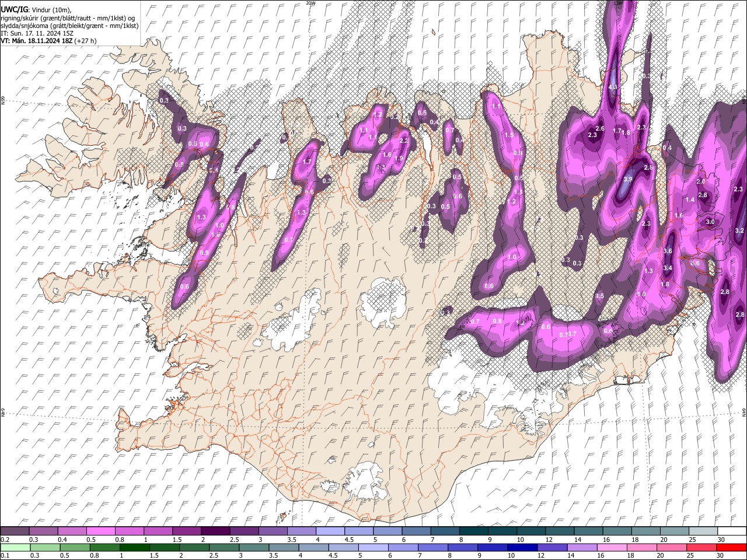
Task: Click the '2.2' precipitation value on the map
Action: tap(403, 141)
